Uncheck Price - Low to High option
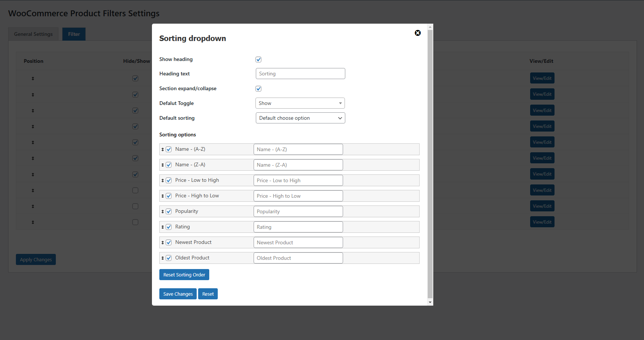The image size is (644, 340). point(169,180)
